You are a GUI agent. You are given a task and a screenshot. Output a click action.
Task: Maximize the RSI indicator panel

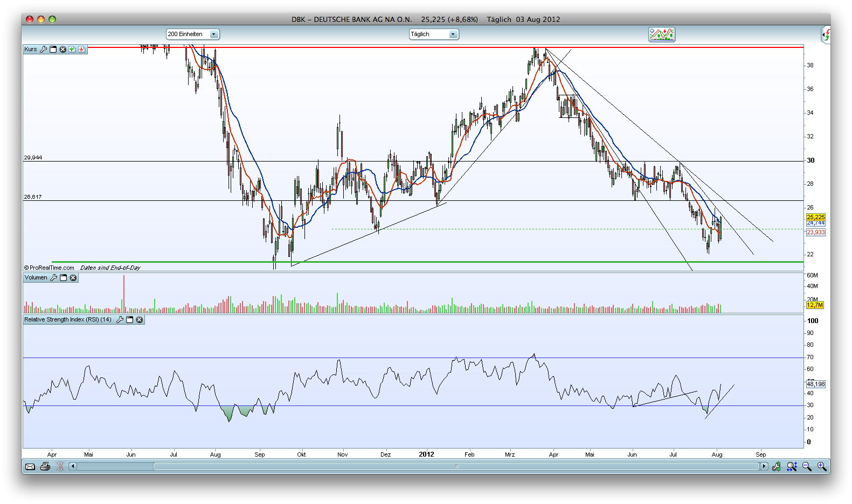pos(129,320)
